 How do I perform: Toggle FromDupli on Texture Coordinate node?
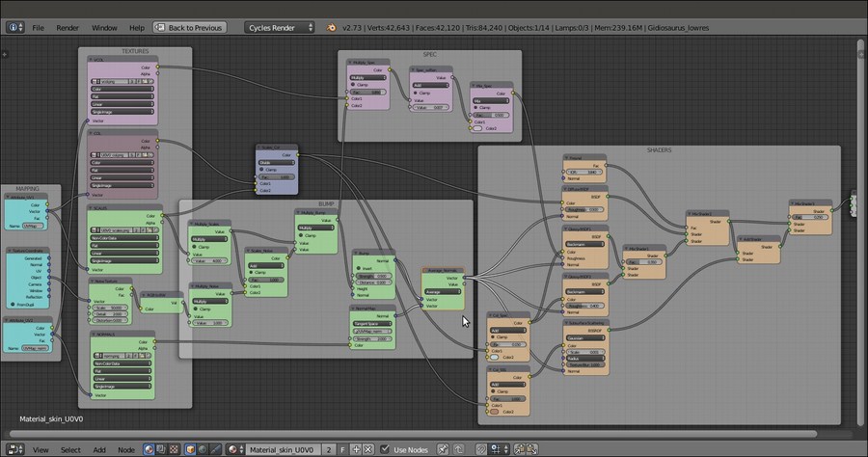(13, 305)
